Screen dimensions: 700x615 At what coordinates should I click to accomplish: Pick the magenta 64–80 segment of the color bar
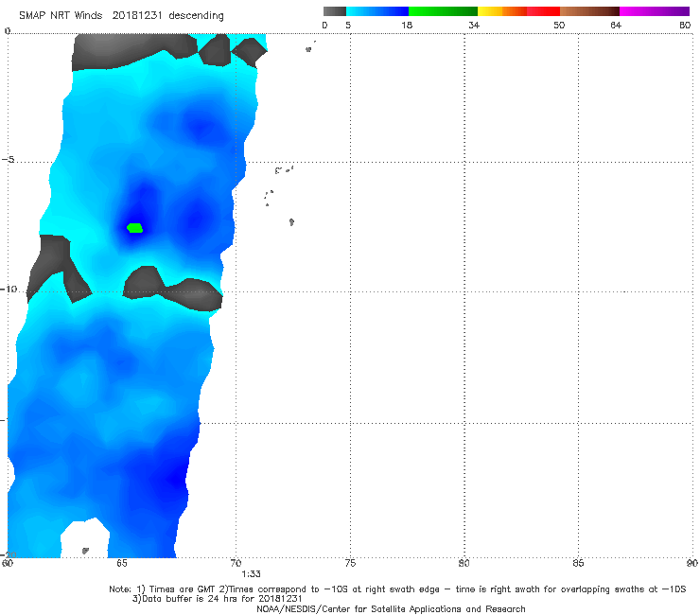pos(655,11)
